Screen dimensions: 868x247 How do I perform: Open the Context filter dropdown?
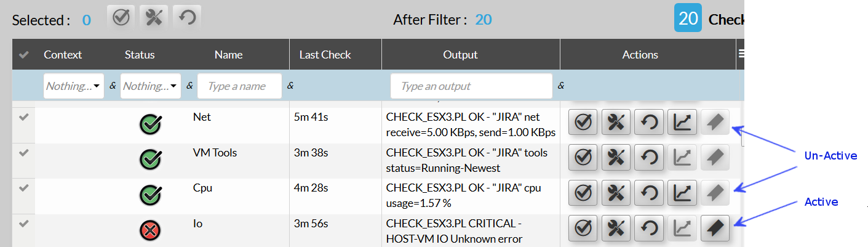tap(73, 86)
